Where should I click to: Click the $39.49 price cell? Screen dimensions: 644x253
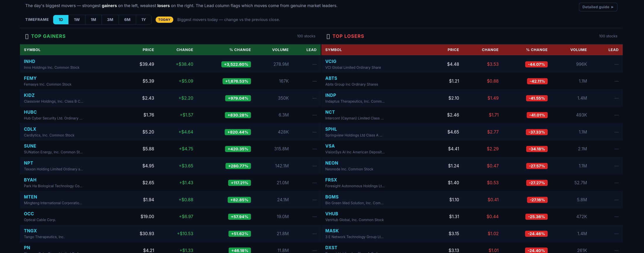[147, 64]
